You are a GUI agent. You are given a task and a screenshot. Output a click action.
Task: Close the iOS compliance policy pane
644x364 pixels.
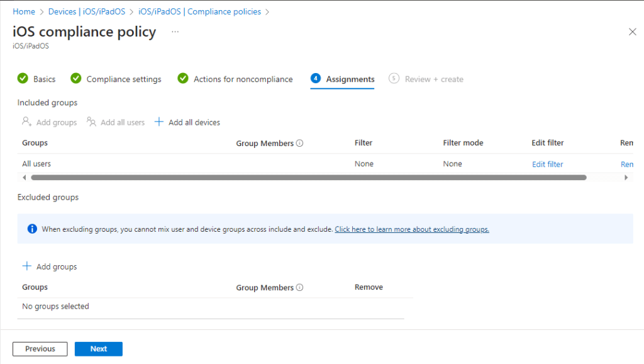point(633,31)
